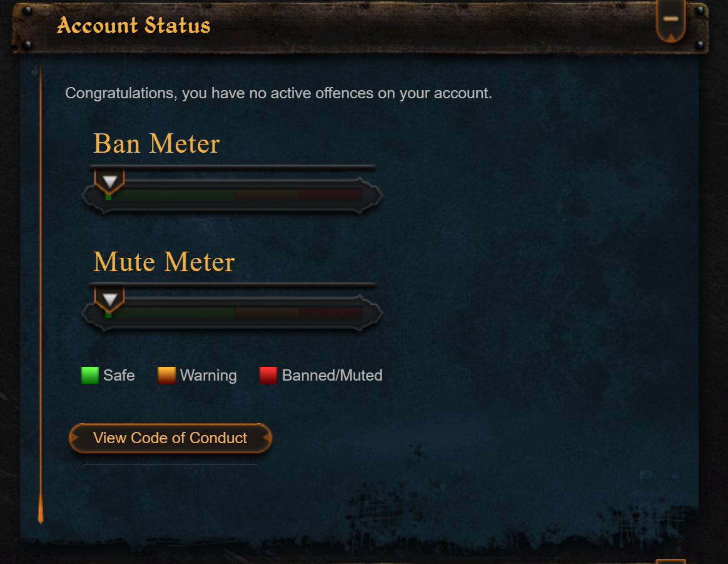Click the green section of Mute Meter
The width and height of the screenshot is (728, 564).
[171, 313]
